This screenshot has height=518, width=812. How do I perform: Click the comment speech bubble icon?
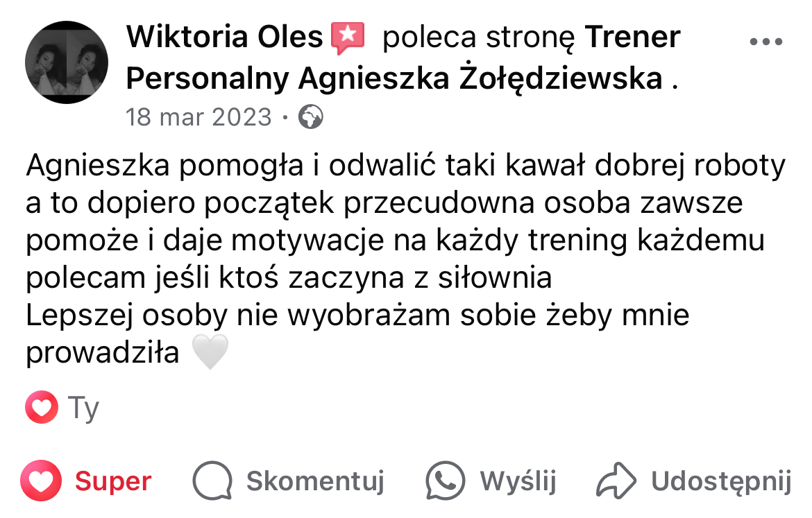[212, 481]
